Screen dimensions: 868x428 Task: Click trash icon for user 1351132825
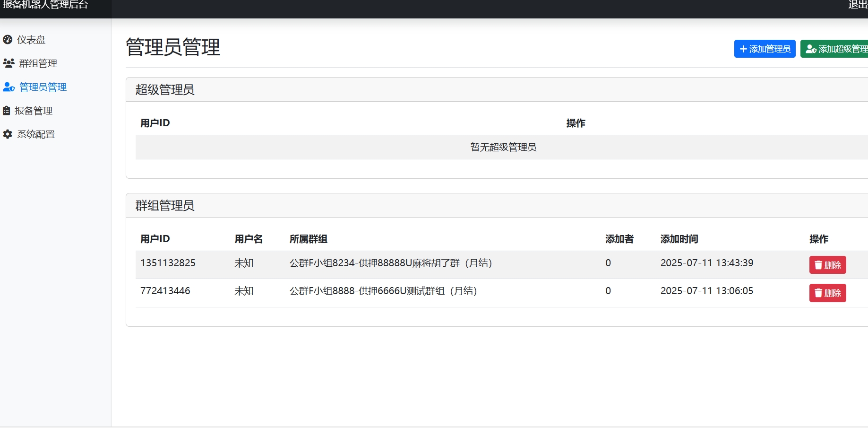tap(818, 265)
